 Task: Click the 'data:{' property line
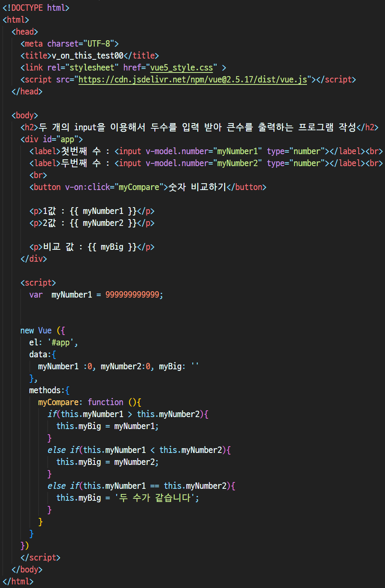(x=43, y=355)
